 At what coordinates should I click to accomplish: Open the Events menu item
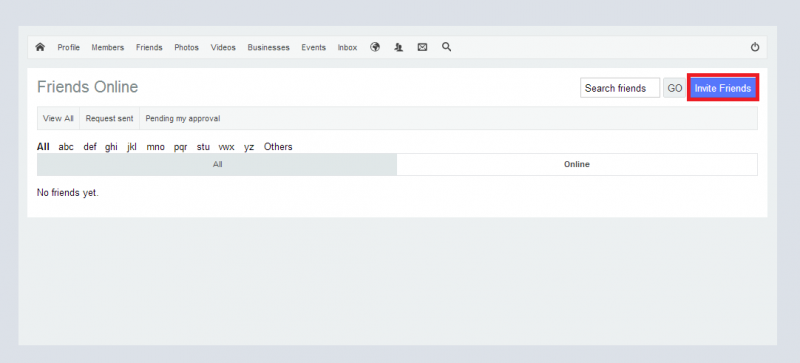[x=313, y=47]
